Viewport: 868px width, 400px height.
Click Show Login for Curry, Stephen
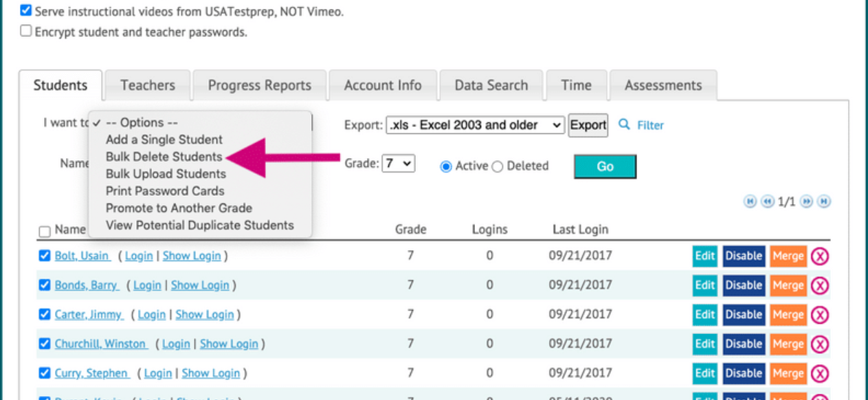[x=210, y=374]
